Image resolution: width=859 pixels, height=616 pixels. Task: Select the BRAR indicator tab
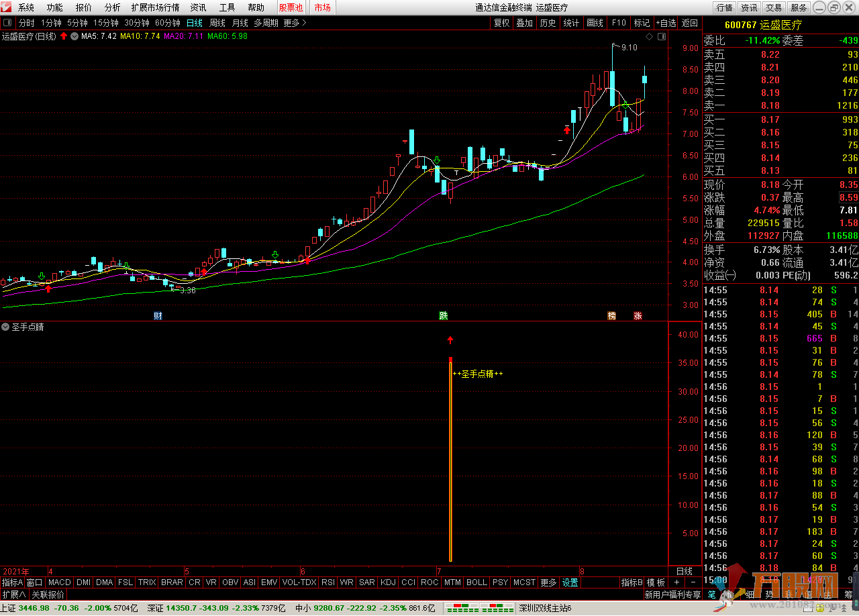click(x=172, y=582)
